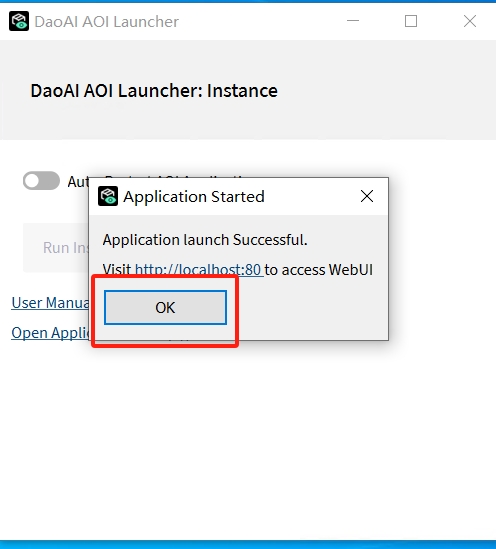
Task: Close the DaoAI AOI Launcher window
Action: point(470,21)
